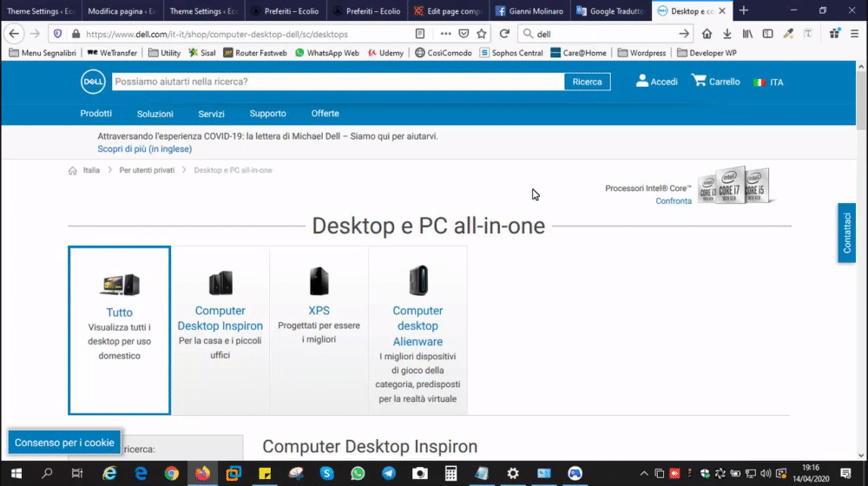Viewport: 868px width, 486px height.
Task: Select Computer desktop Alienware category
Action: click(x=418, y=330)
